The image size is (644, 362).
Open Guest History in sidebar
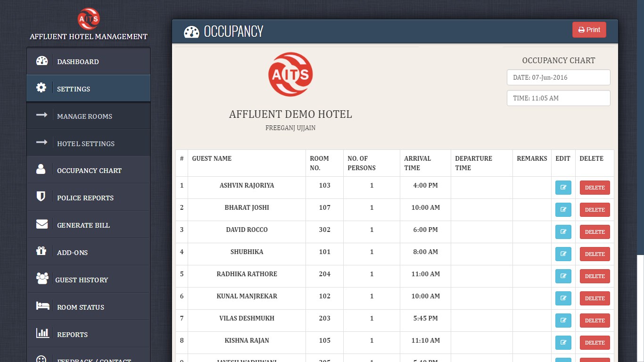pyautogui.click(x=89, y=280)
